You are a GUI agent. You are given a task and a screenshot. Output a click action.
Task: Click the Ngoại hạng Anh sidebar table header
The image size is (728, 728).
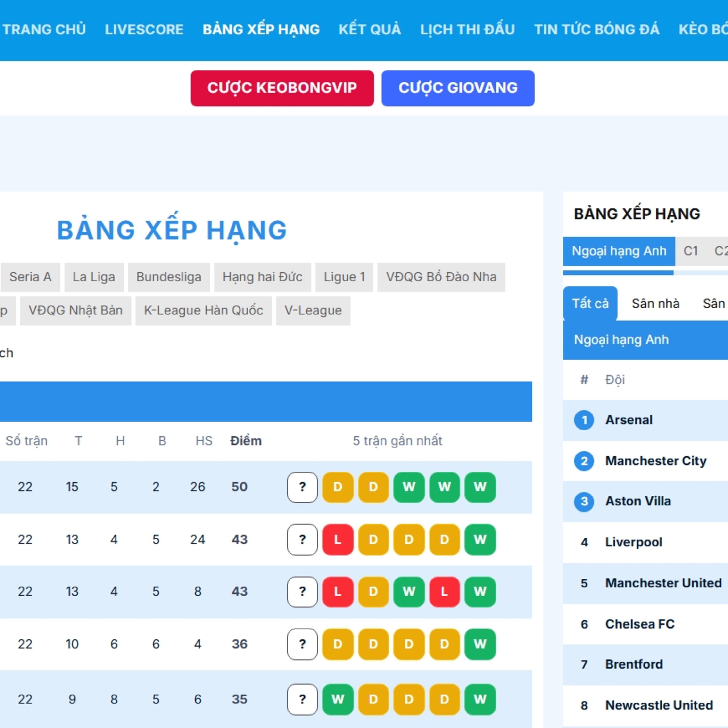645,340
